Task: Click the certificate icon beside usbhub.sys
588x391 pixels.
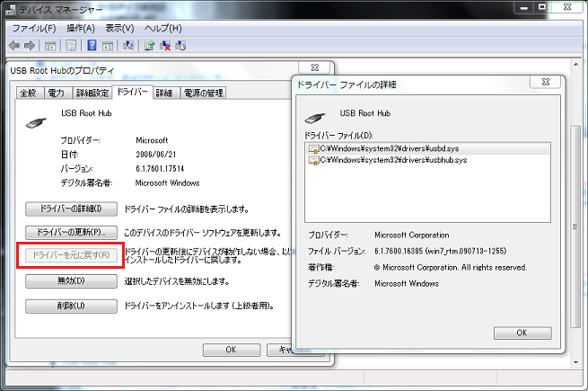Action: pos(313,160)
